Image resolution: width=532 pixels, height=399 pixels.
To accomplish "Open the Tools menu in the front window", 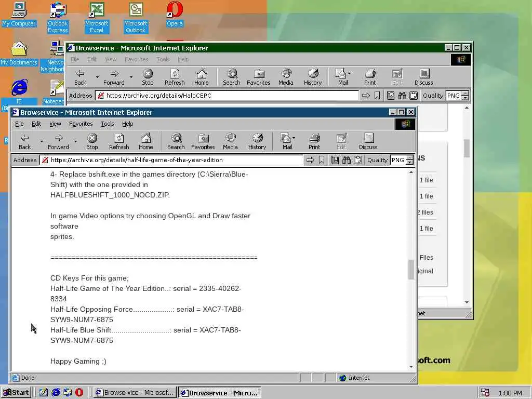I will [x=108, y=124].
